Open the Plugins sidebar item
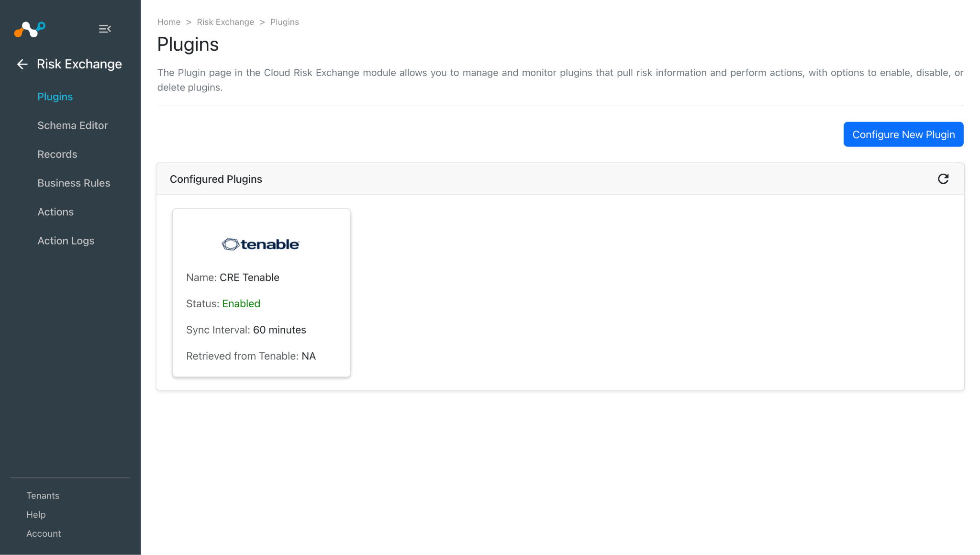This screenshot has width=980, height=555. (55, 97)
